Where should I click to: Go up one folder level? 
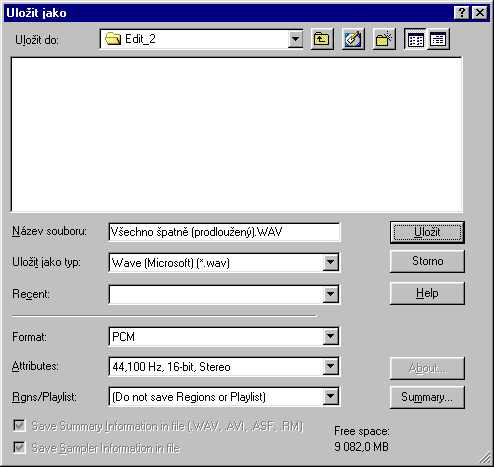tap(322, 39)
